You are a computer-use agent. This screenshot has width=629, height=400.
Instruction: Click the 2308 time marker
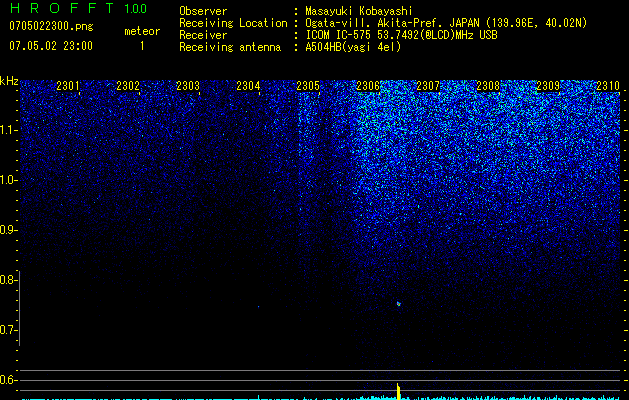coord(488,85)
